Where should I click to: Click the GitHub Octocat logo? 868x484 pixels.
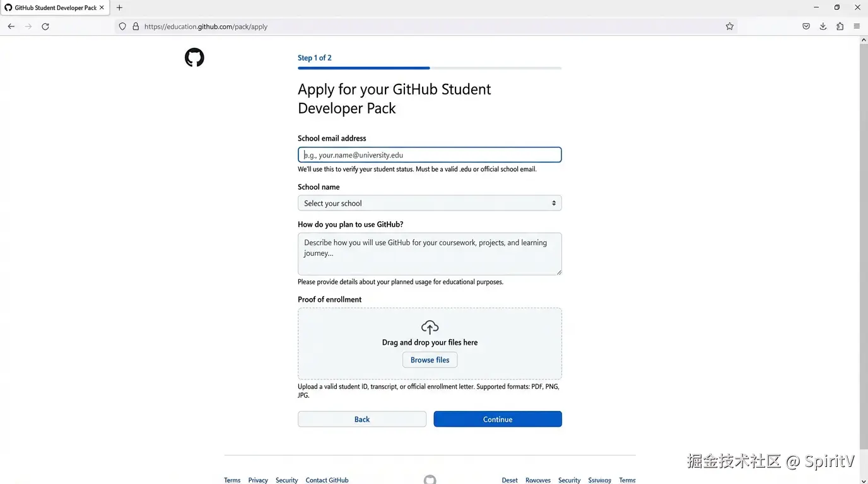tap(194, 58)
